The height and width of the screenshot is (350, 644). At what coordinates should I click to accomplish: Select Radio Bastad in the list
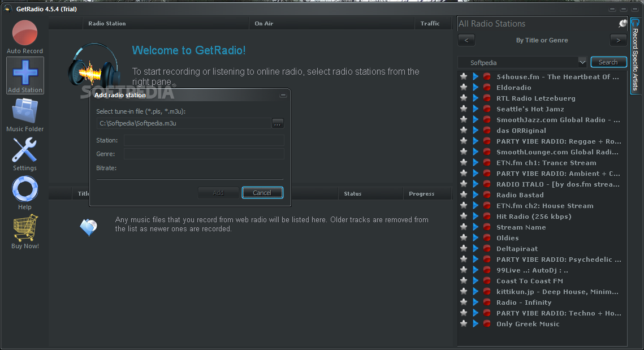coord(520,195)
